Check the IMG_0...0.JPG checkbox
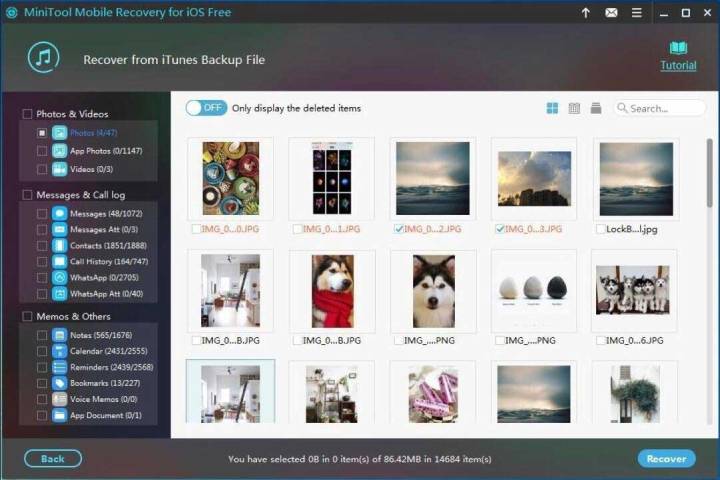The width and height of the screenshot is (720, 480). [x=196, y=229]
